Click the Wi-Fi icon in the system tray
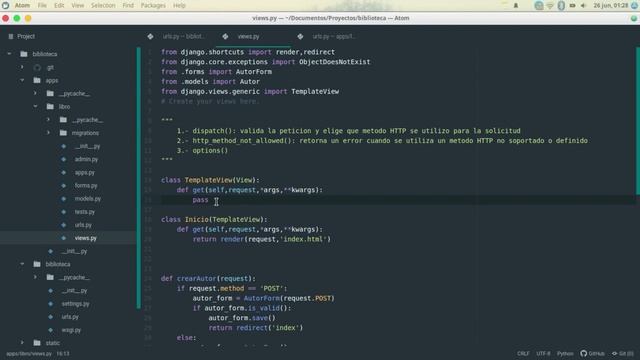The height and width of the screenshot is (360, 640). coord(550,5)
